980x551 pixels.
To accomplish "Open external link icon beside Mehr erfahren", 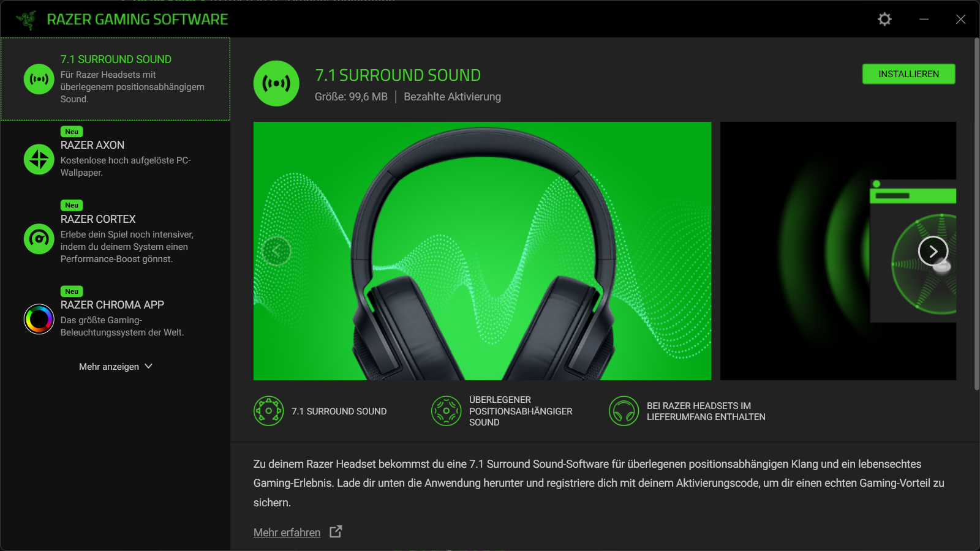I will [336, 531].
